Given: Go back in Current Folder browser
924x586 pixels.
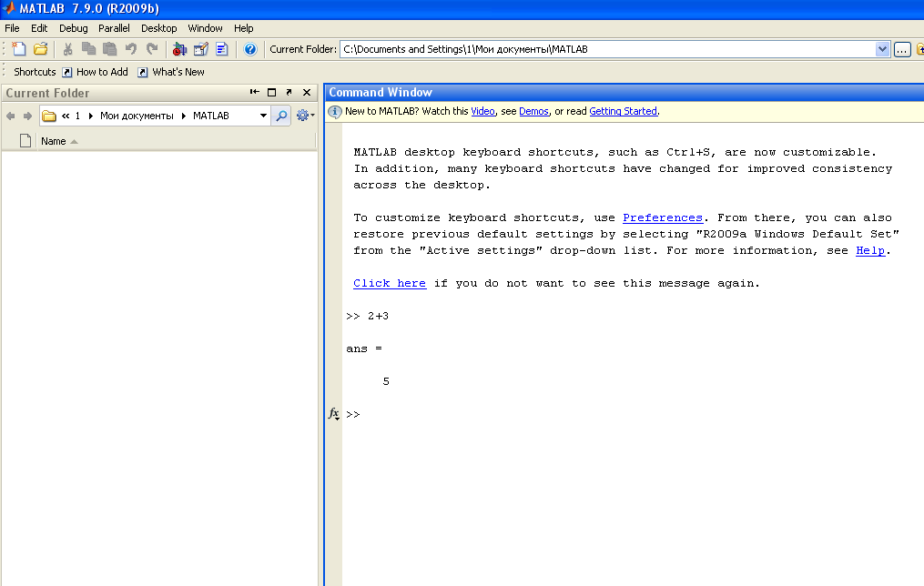Looking at the screenshot, I should (11, 116).
